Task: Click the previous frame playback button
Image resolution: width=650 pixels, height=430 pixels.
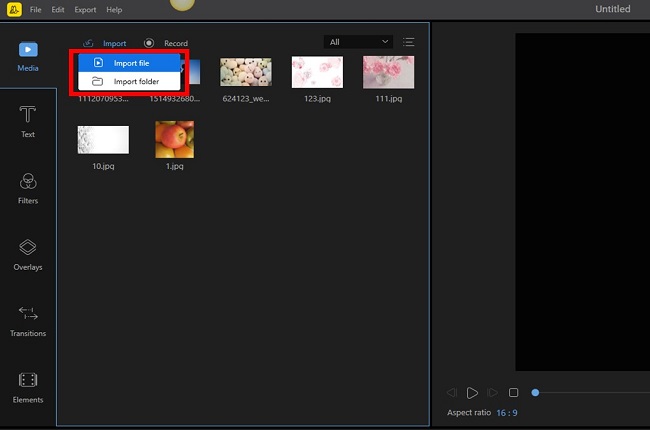Action: [452, 392]
